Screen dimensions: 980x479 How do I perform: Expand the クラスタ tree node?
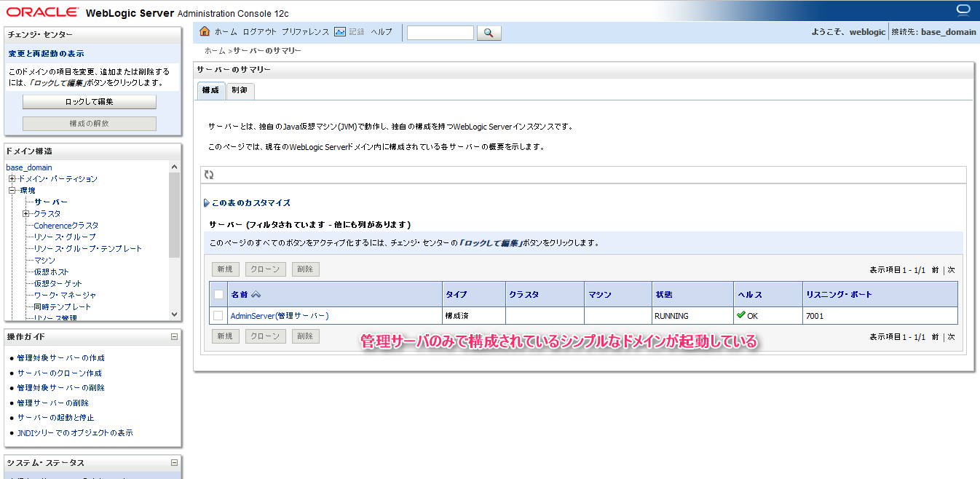(x=26, y=214)
